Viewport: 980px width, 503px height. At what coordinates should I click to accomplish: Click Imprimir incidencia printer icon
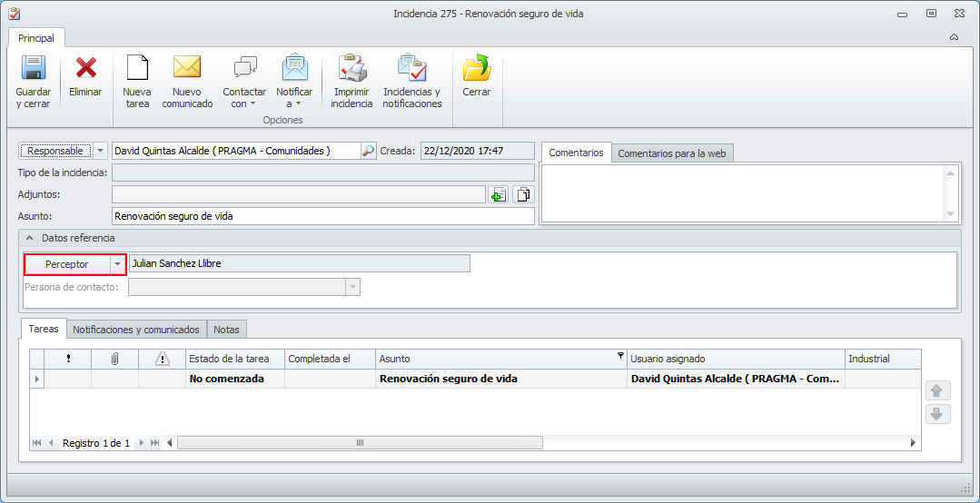point(351,71)
